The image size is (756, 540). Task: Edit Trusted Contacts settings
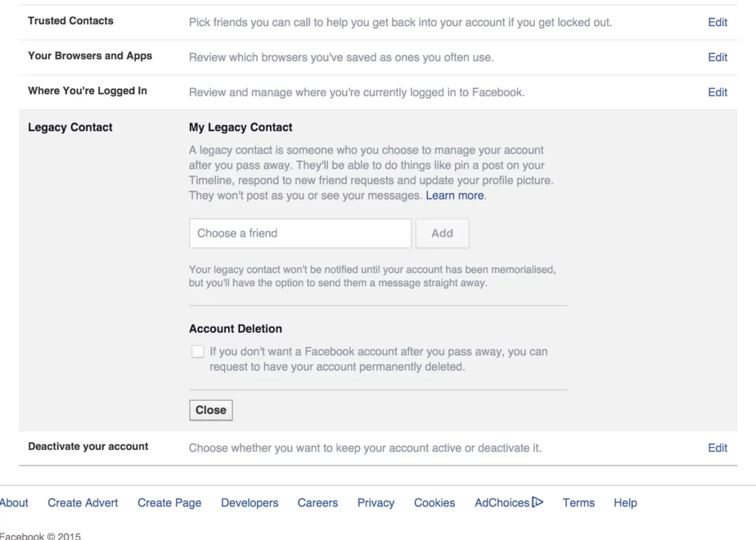tap(717, 22)
